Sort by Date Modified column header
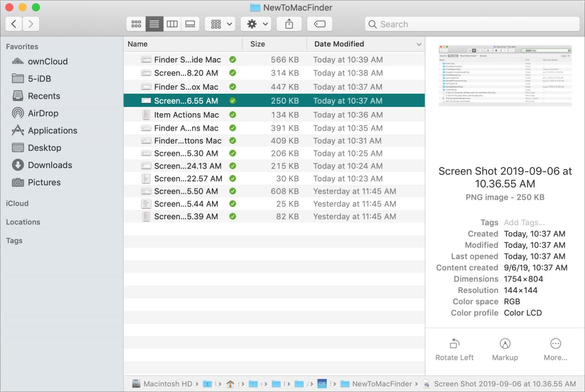 click(x=339, y=44)
